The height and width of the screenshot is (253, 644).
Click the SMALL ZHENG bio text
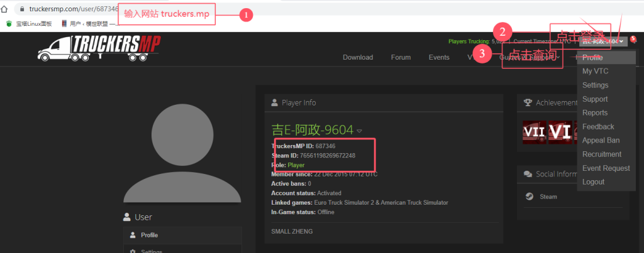point(292,232)
